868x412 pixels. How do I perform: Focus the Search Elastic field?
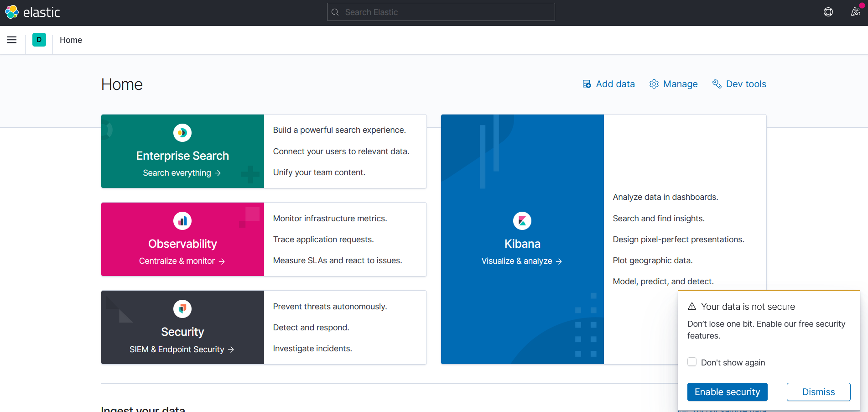click(x=441, y=12)
